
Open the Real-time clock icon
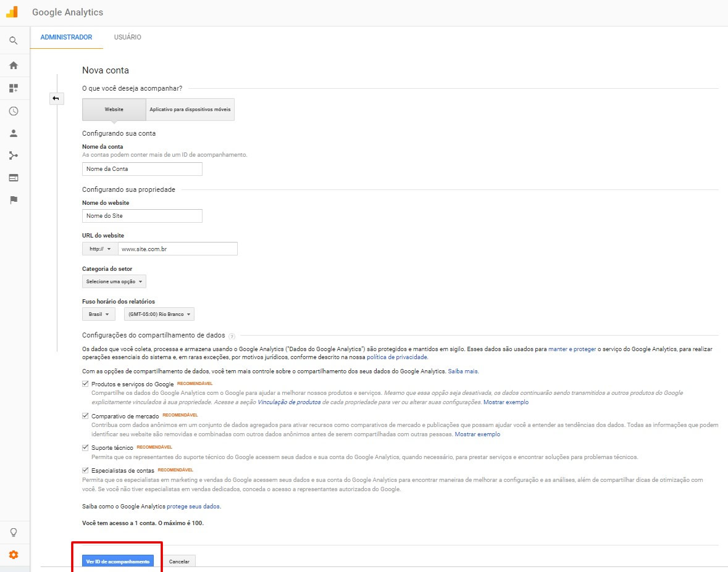[x=13, y=112]
